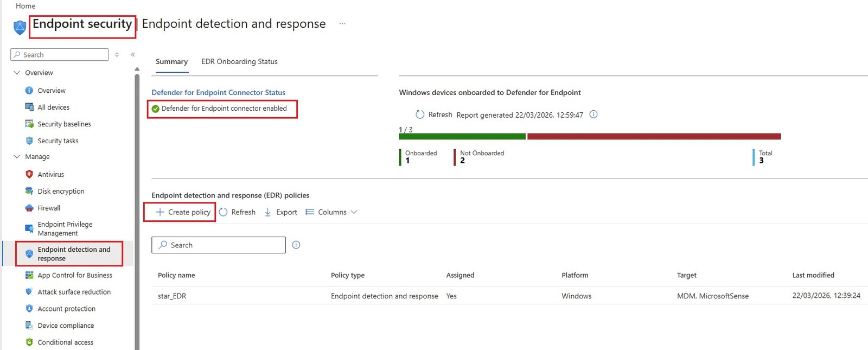
Task: Export the EDR policies list
Action: pyautogui.click(x=280, y=212)
